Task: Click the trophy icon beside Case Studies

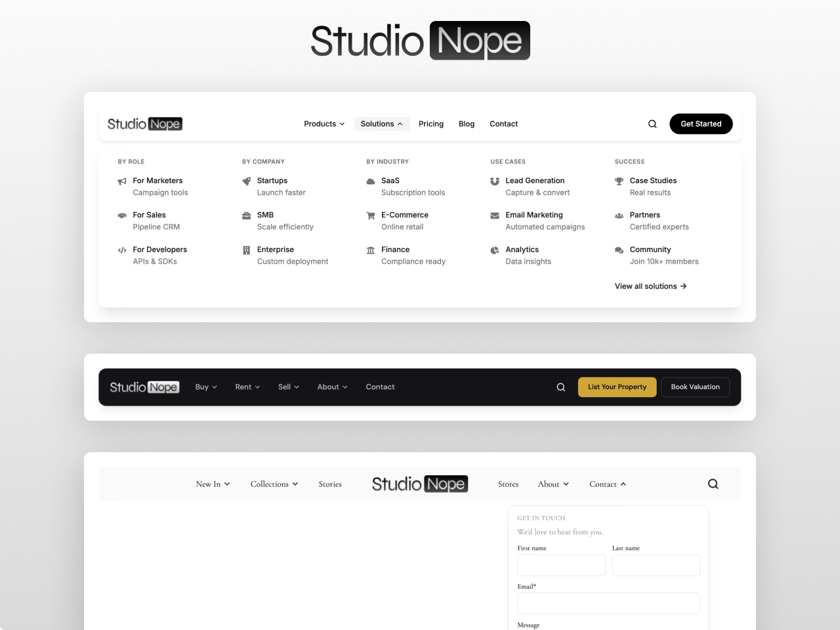Action: pos(619,181)
